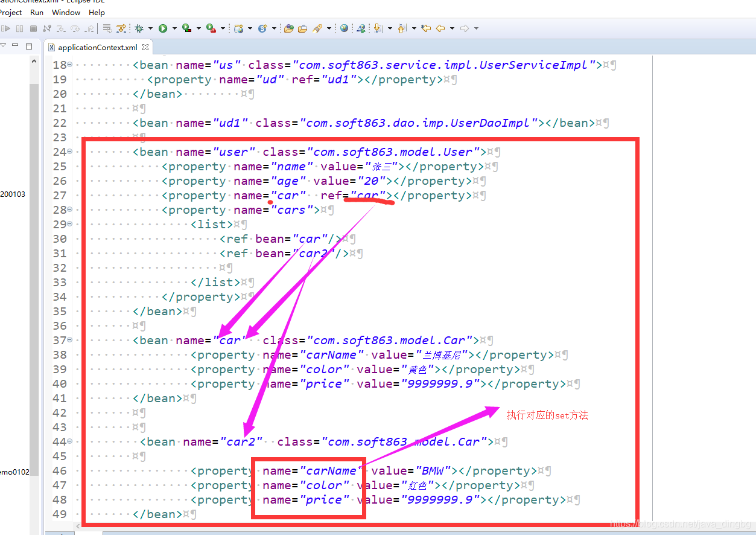Click the Open Task briefcase icon
This screenshot has width=756, height=535.
pos(302,28)
